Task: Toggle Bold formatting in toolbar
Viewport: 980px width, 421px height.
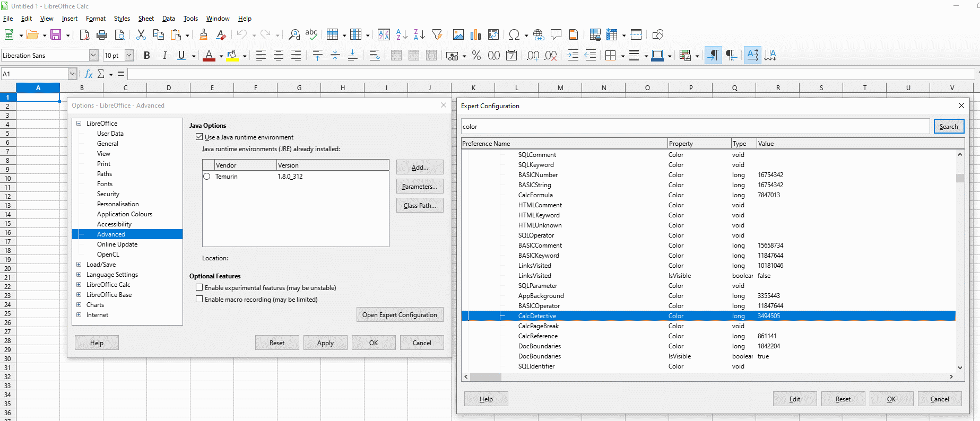Action: point(147,56)
